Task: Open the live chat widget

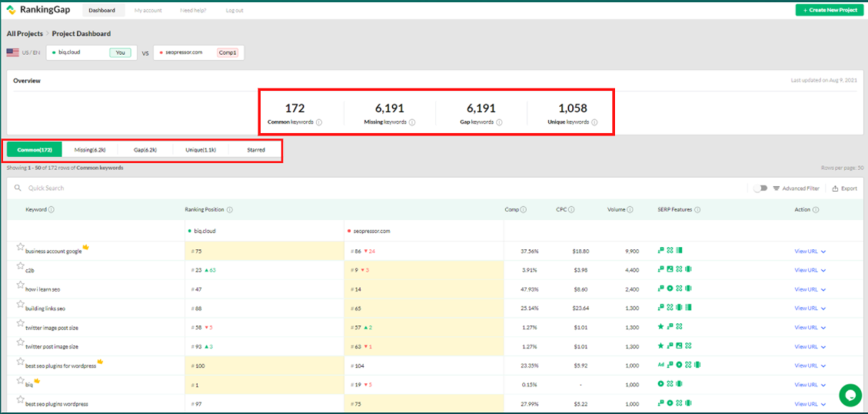Action: coord(850,395)
